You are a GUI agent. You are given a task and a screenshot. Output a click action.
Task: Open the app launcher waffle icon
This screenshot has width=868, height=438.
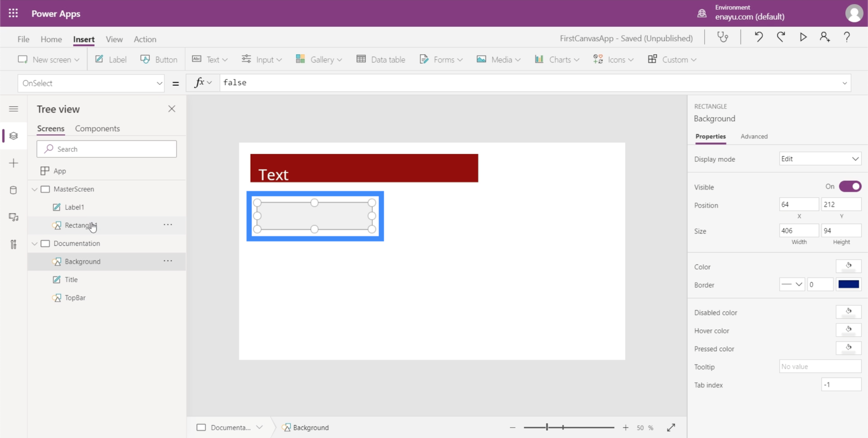13,13
